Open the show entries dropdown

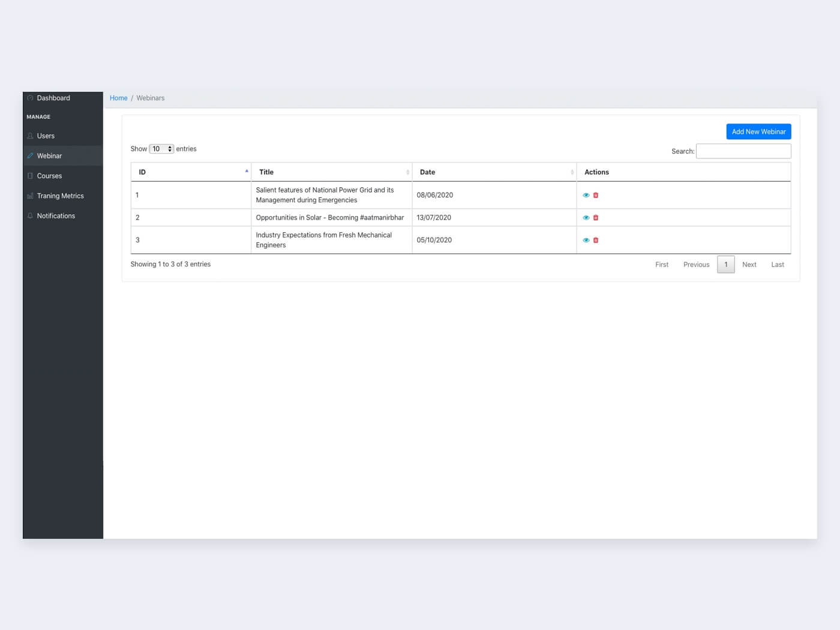point(161,149)
